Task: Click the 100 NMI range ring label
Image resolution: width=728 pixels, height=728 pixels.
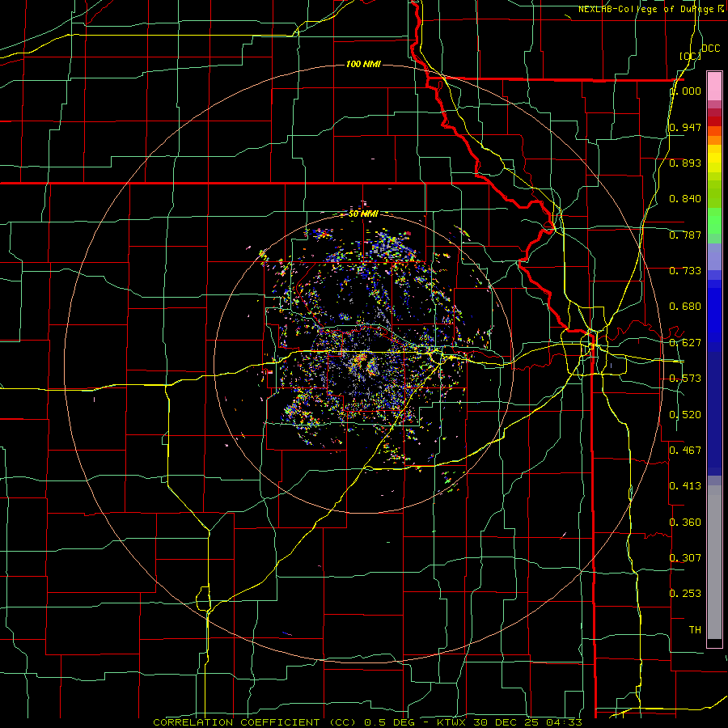Action: click(x=363, y=64)
